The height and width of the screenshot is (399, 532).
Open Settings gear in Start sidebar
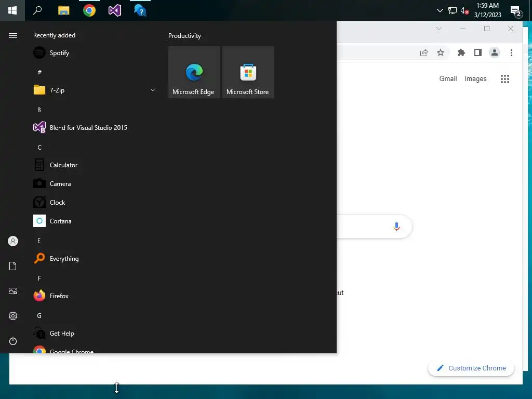13,316
